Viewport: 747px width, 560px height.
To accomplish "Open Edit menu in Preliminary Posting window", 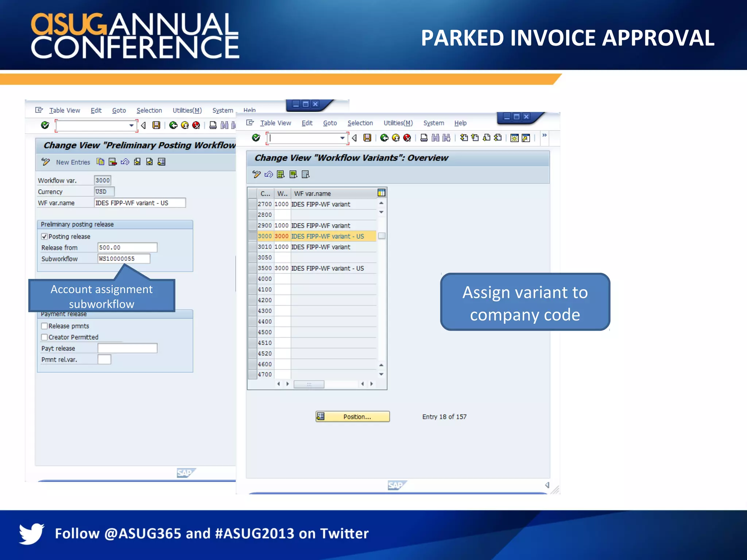I will pos(96,110).
